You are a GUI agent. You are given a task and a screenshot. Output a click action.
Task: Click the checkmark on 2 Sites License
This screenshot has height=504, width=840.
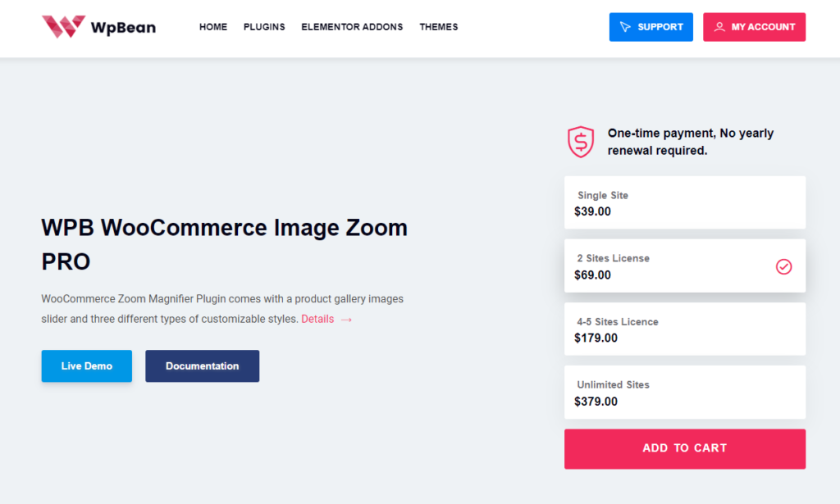click(x=783, y=266)
